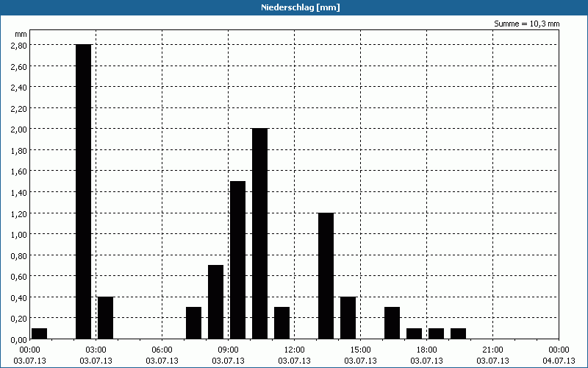Viewport: 588px width, 368px height.
Task: Select the bar reaching 2,00 mm
Action: pyautogui.click(x=260, y=233)
